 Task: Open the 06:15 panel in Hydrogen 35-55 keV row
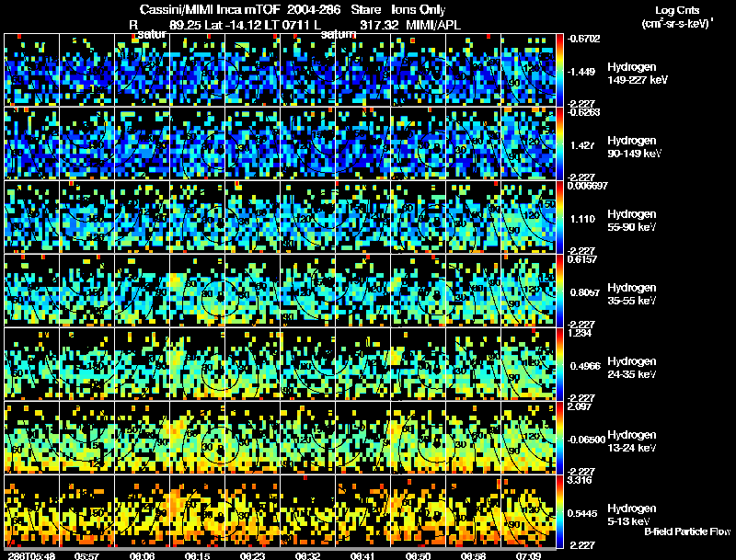197,291
